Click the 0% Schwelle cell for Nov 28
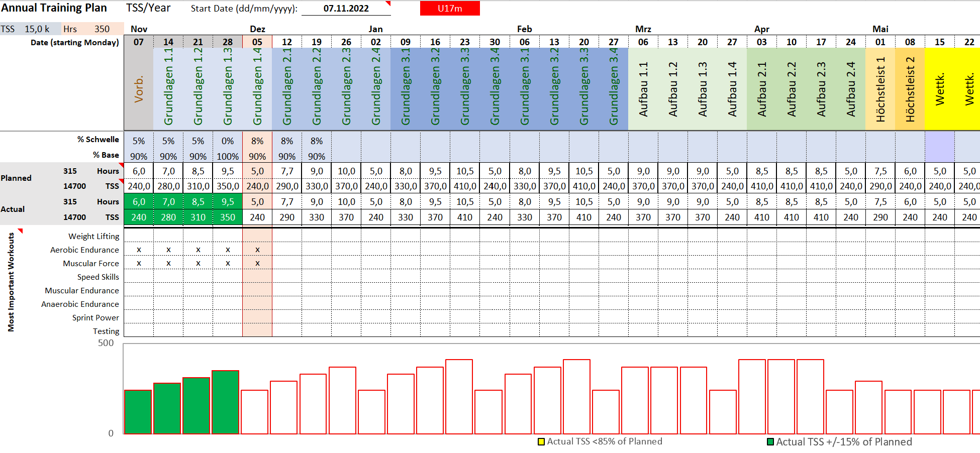 (x=228, y=141)
